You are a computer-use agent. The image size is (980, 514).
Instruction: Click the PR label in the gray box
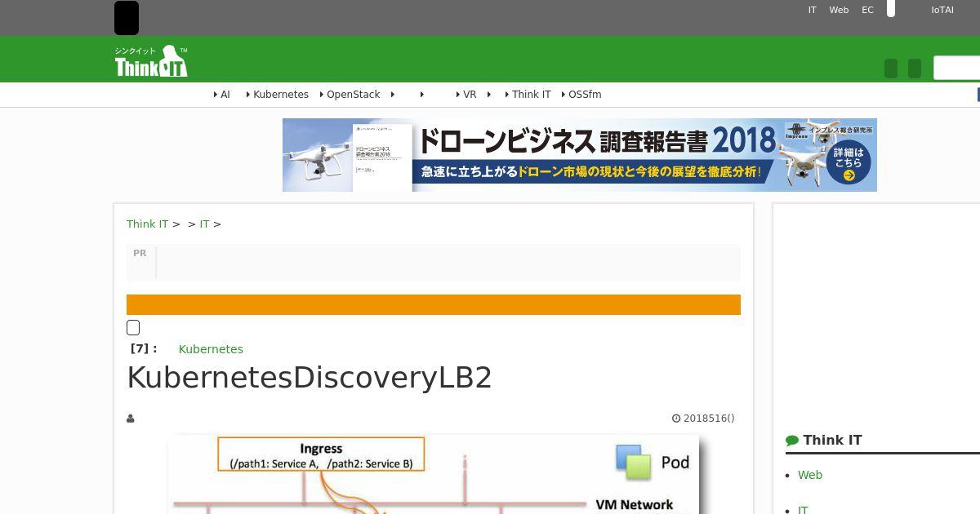pyautogui.click(x=140, y=253)
